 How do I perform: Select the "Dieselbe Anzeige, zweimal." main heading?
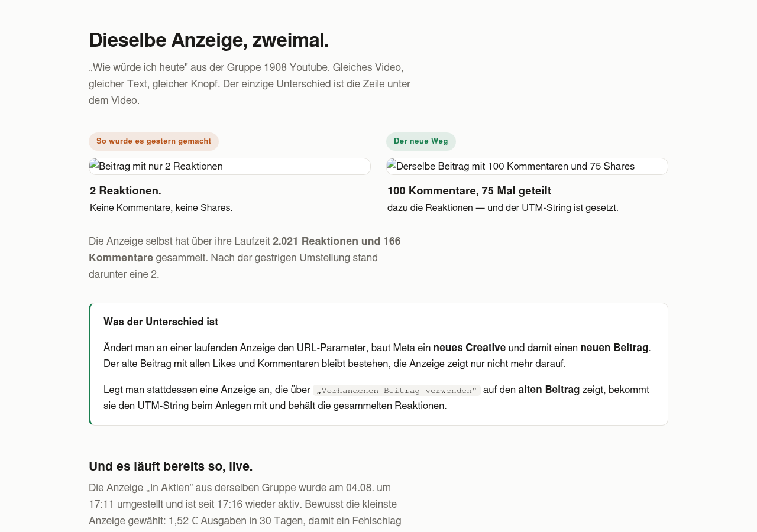point(209,40)
